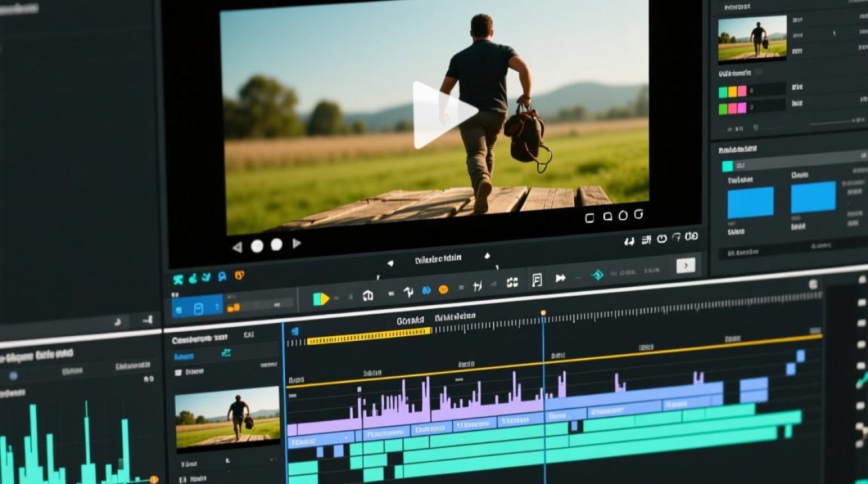
Task: Click the orange icon ending the teal icon row
Action: [x=239, y=276]
